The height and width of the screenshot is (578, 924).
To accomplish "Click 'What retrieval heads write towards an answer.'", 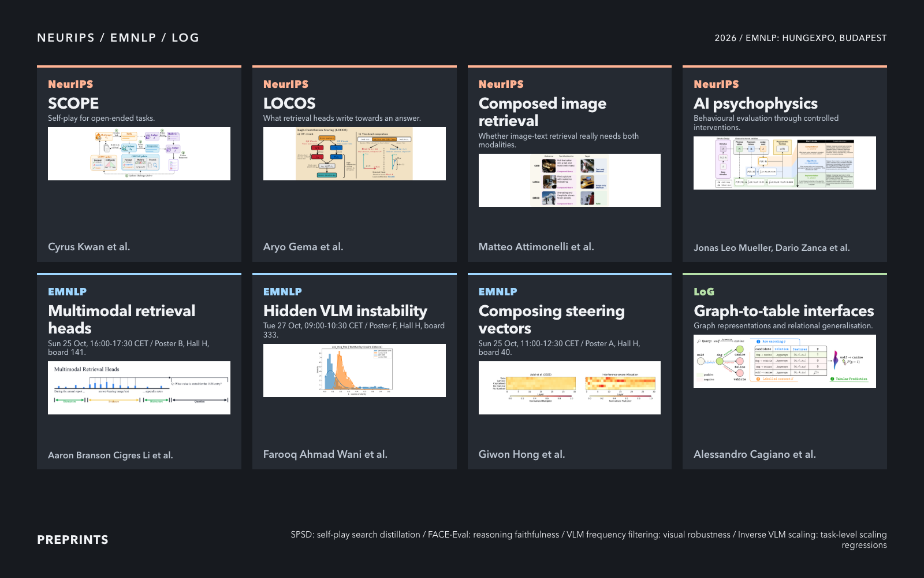I will [342, 118].
